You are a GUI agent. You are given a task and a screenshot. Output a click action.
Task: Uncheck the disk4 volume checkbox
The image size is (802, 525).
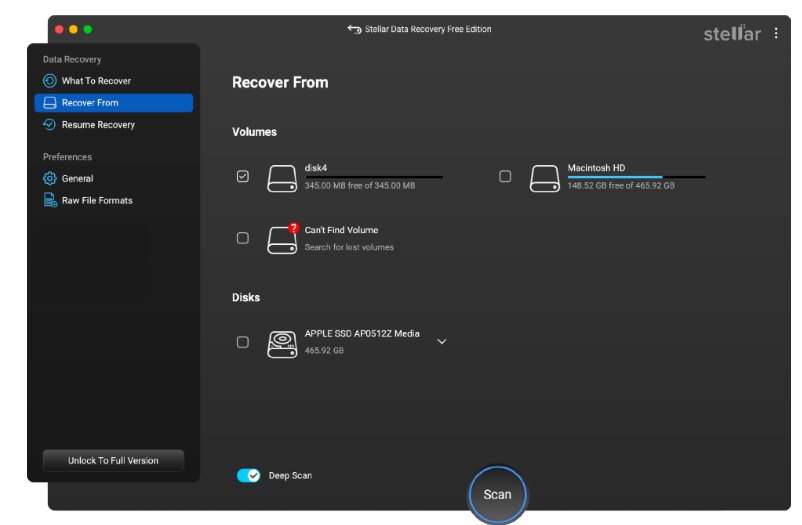pos(243,176)
